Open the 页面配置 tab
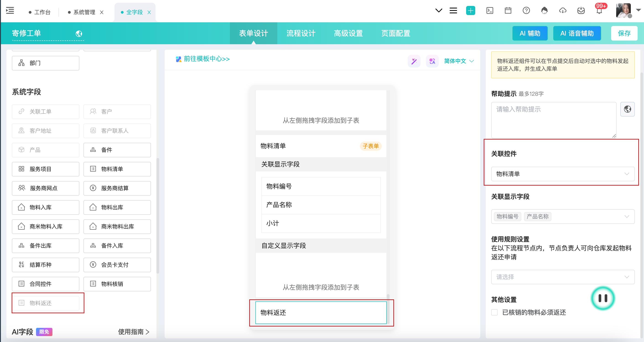This screenshot has width=644, height=342. [396, 33]
